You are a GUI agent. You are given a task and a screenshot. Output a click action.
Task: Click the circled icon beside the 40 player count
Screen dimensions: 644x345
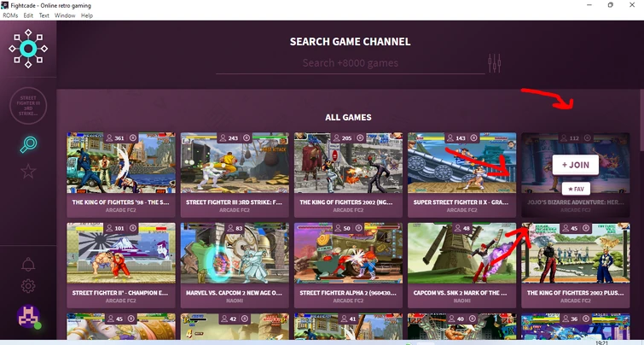coord(472,319)
